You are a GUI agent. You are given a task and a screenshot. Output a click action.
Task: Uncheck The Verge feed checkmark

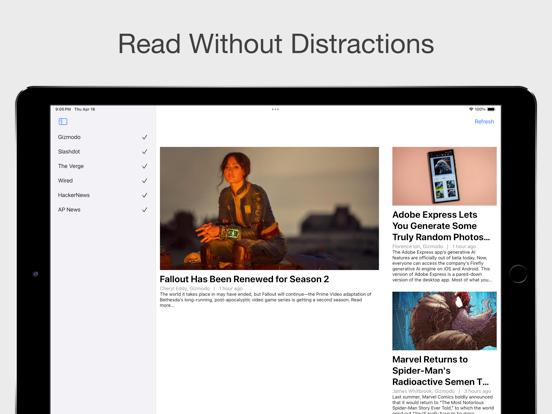144,166
